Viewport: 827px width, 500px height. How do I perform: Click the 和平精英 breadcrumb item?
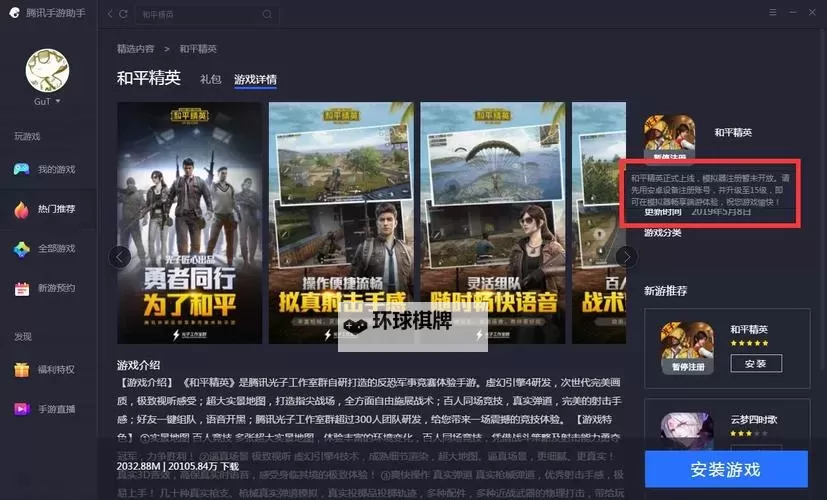(x=198, y=49)
